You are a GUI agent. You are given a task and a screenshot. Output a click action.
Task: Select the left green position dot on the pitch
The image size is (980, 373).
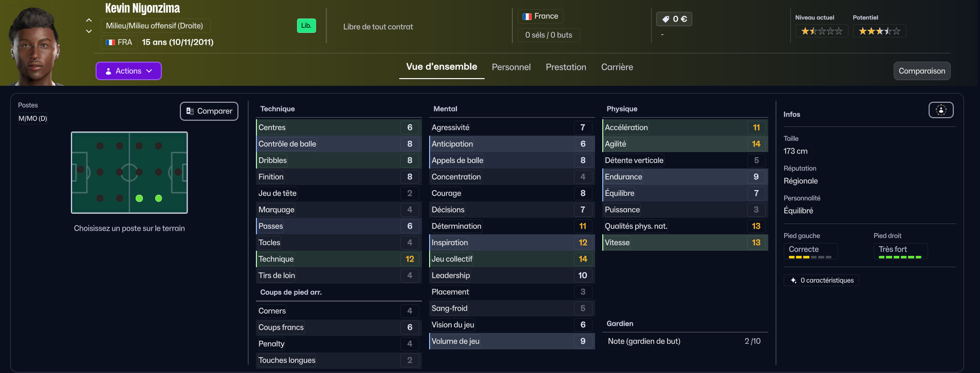point(139,198)
